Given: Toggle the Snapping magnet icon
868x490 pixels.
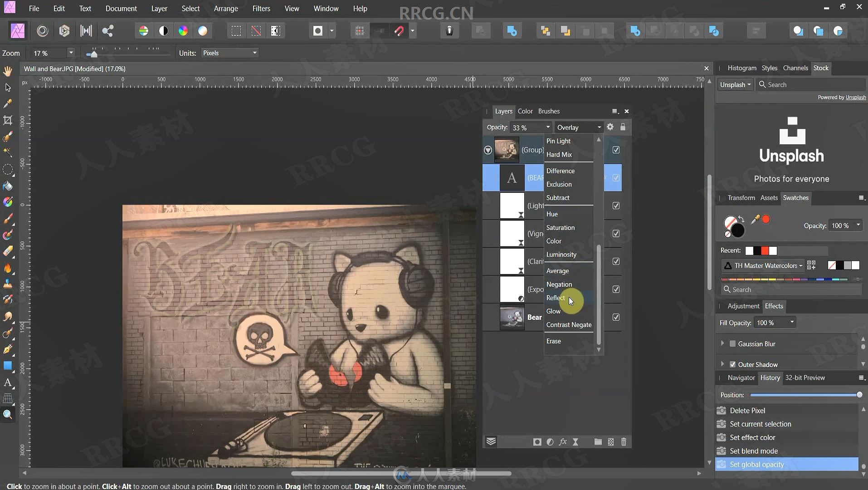Looking at the screenshot, I should click(399, 31).
